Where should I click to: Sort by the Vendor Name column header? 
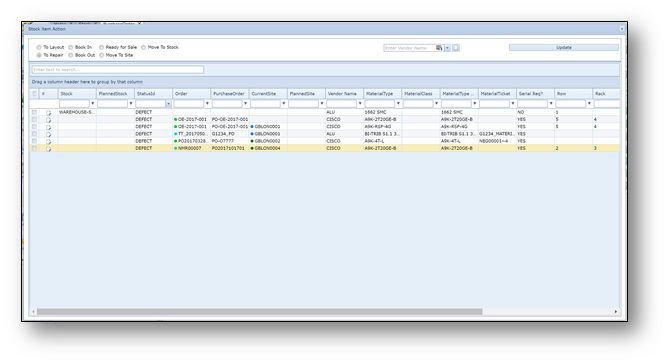[344, 94]
